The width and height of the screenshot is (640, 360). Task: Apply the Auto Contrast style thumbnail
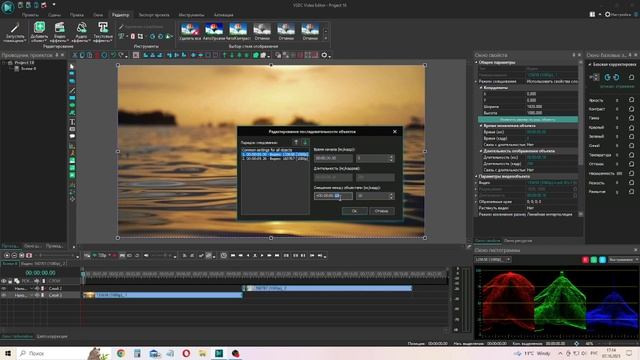[238, 32]
